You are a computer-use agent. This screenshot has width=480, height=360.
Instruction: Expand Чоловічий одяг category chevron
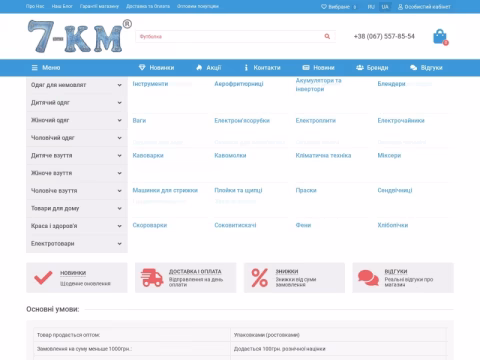pos(119,138)
